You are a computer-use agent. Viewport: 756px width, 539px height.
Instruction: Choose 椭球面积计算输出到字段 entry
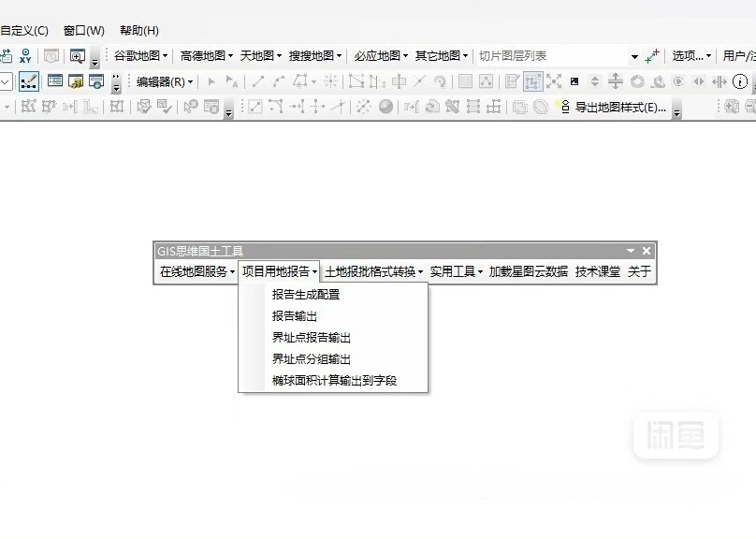(x=333, y=380)
